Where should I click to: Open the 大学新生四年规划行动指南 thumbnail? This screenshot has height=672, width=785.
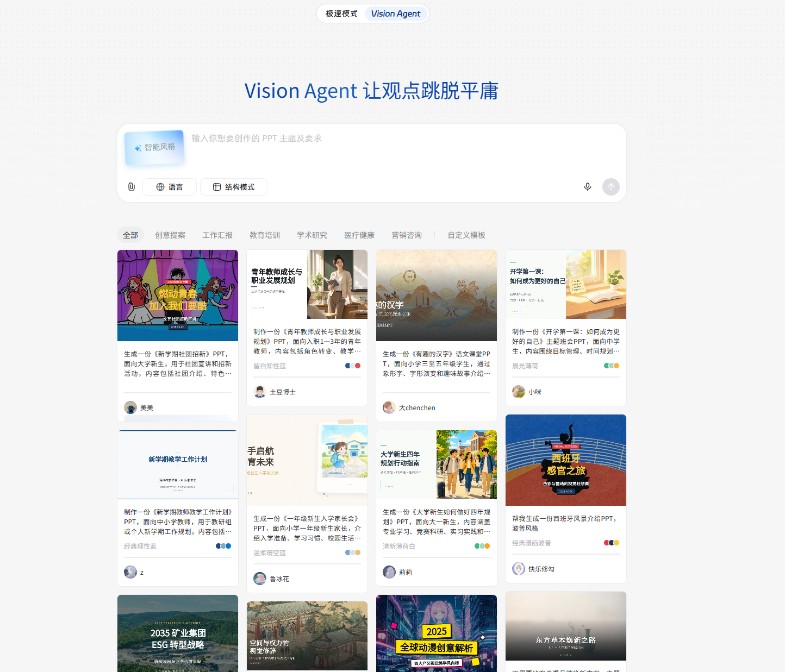437,464
